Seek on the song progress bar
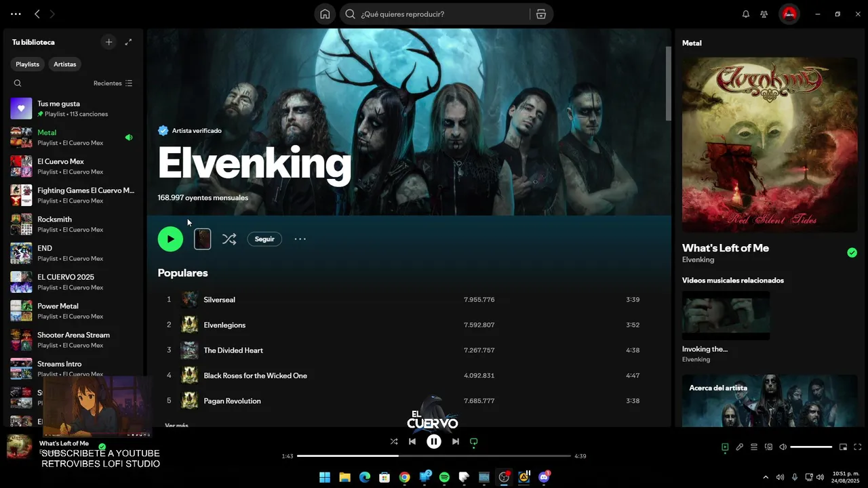This screenshot has height=488, width=868. pos(434,456)
